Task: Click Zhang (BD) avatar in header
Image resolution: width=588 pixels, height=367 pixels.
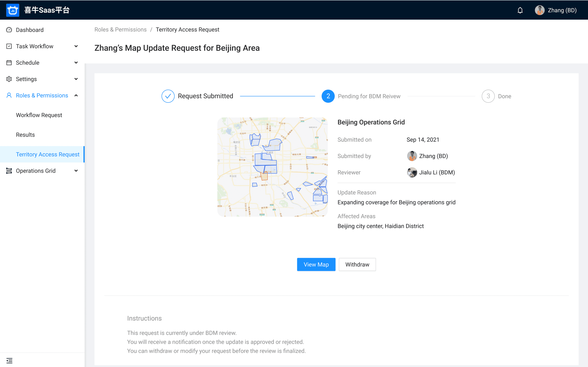Action: [x=539, y=10]
